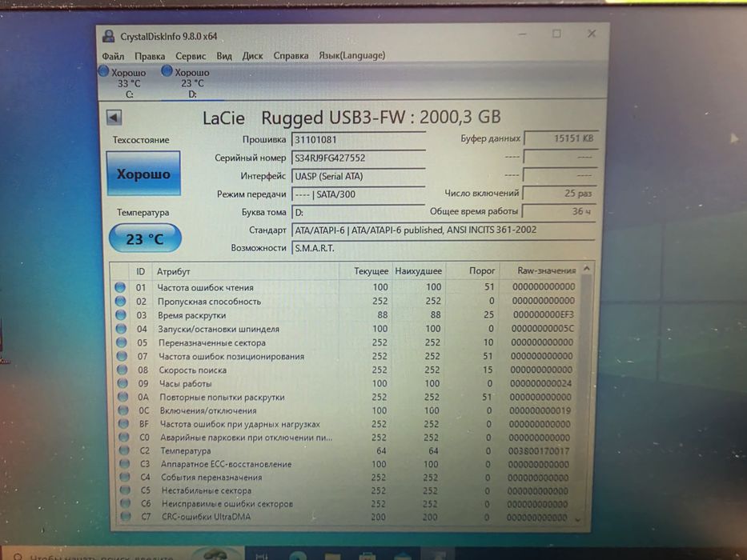747x560 pixels.
Task: Click status icon for C3 Аппаратное ECC-восстановление
Action: pos(125,463)
